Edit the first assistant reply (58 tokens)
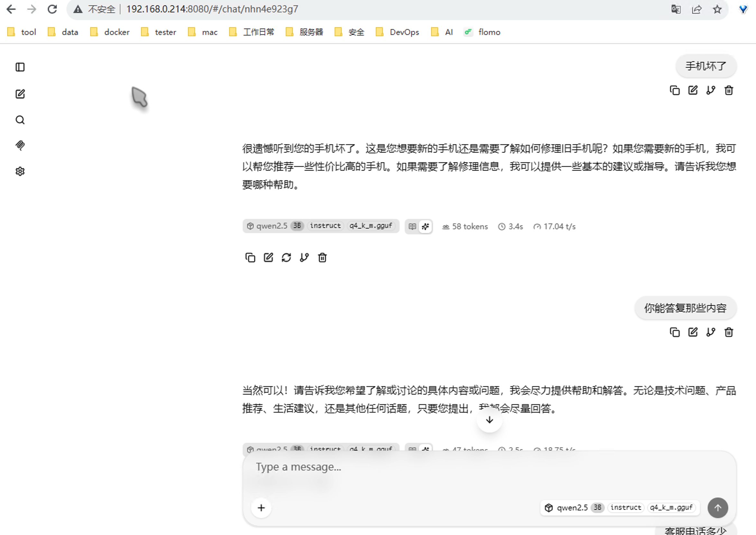This screenshot has width=756, height=535. tap(268, 258)
